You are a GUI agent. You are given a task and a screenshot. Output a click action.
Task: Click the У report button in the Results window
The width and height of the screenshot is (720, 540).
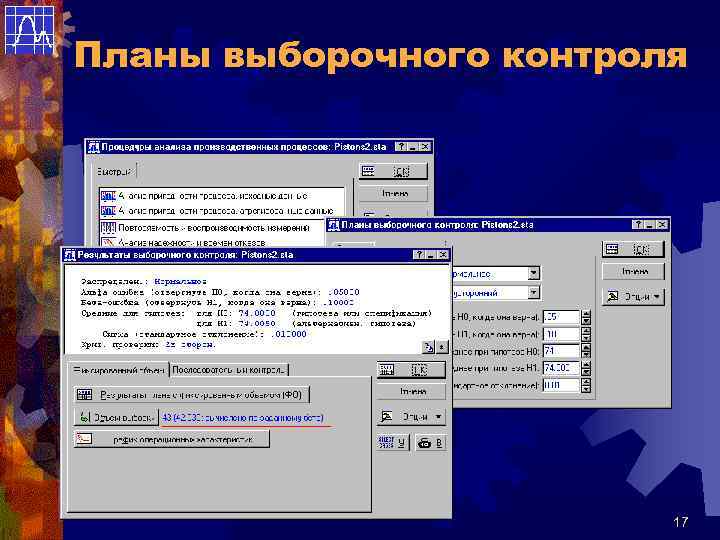tap(393, 443)
